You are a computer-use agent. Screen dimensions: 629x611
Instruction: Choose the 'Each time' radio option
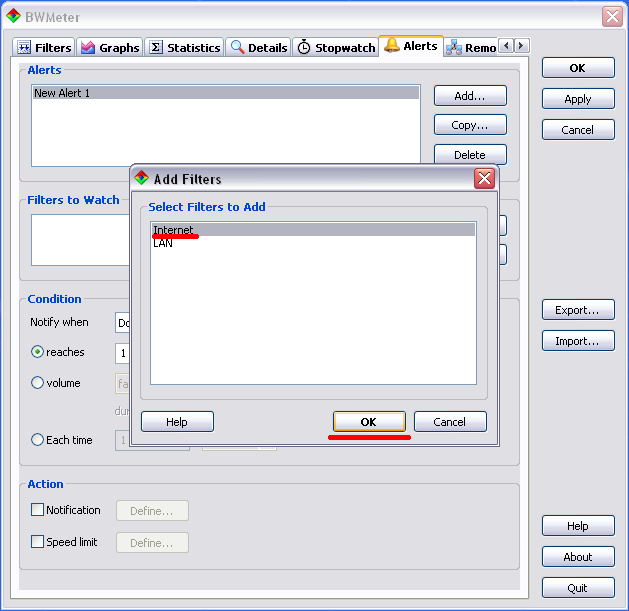38,440
